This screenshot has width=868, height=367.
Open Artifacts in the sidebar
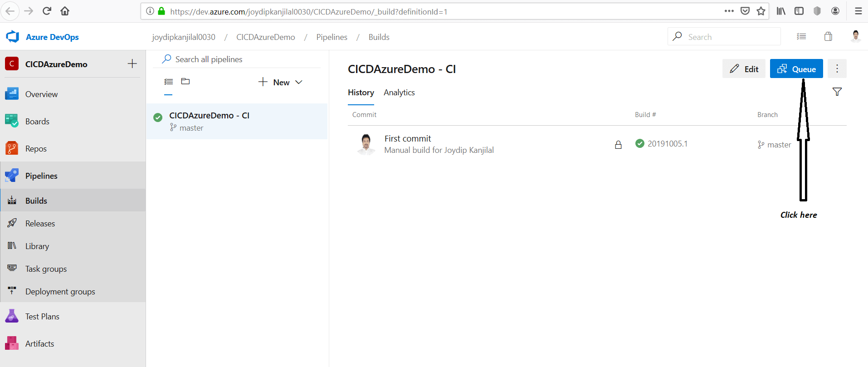tap(73, 343)
